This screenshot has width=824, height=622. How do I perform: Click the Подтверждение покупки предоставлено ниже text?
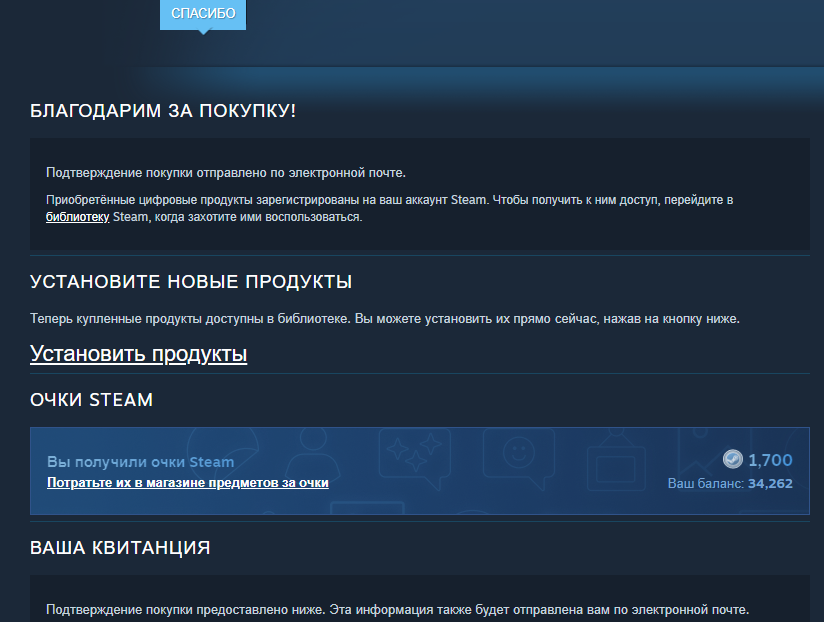click(397, 610)
